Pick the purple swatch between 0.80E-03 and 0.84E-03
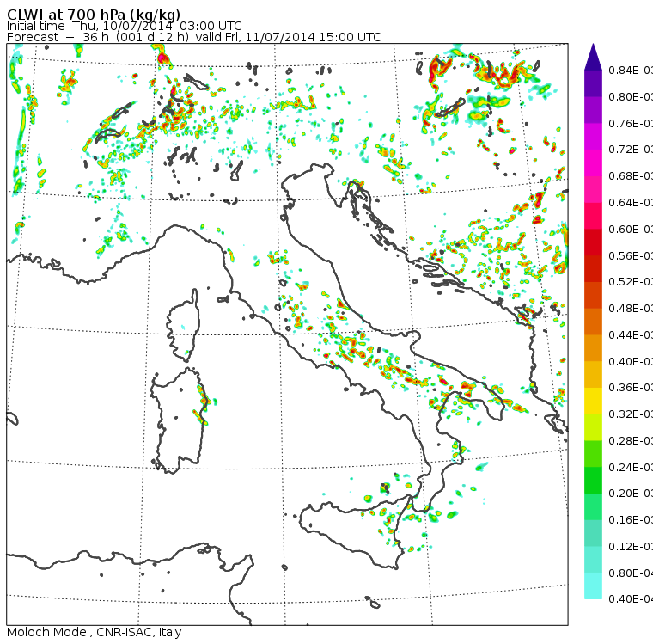653x644 pixels. coord(593,83)
